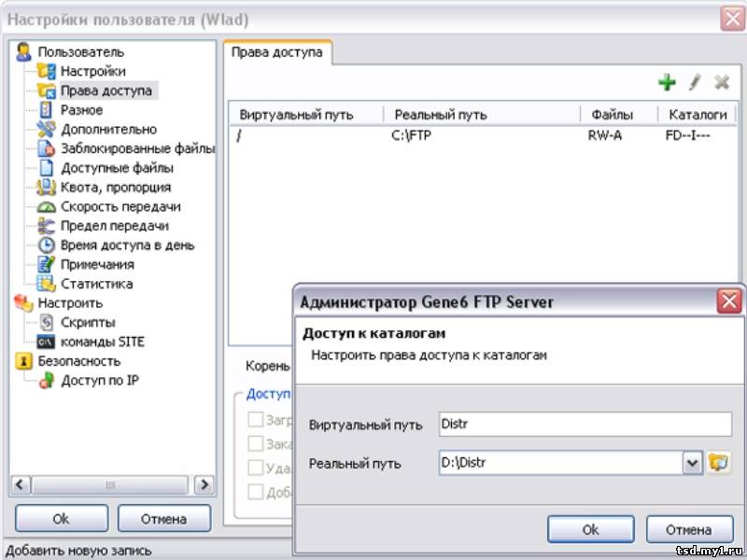Image resolution: width=747 pixels, height=560 pixels.
Task: Click the tree horizontal scrollbar thumb
Action: coord(110,484)
